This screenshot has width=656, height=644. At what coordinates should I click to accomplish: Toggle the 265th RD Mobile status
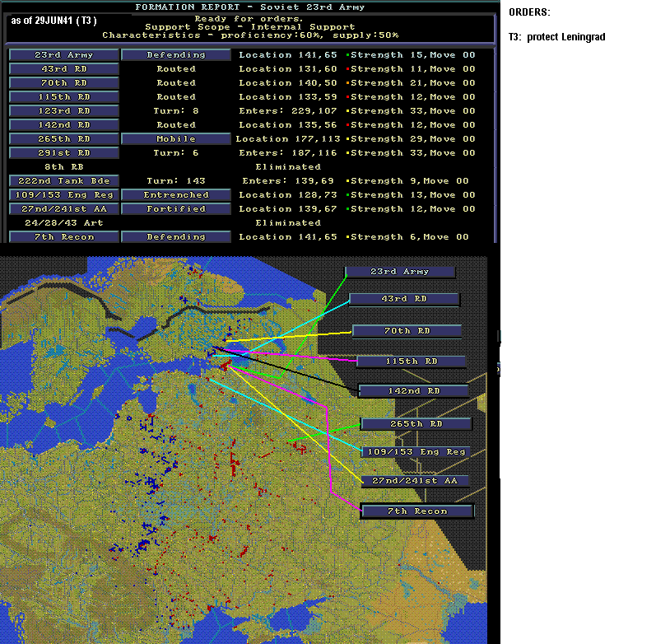(x=176, y=139)
